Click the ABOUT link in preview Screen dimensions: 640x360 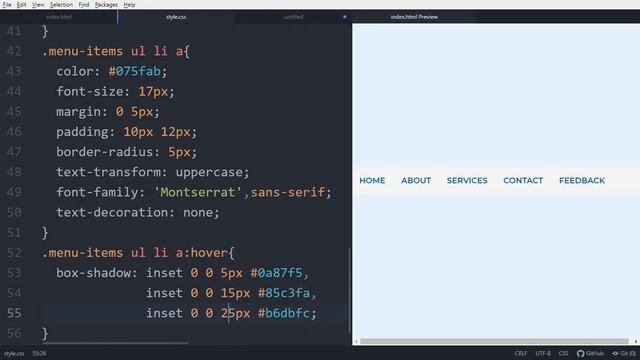coord(416,180)
